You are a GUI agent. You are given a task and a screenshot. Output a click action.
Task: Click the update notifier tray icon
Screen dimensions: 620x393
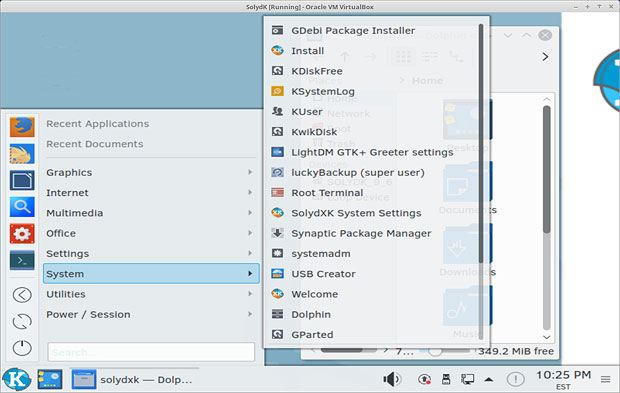424,379
